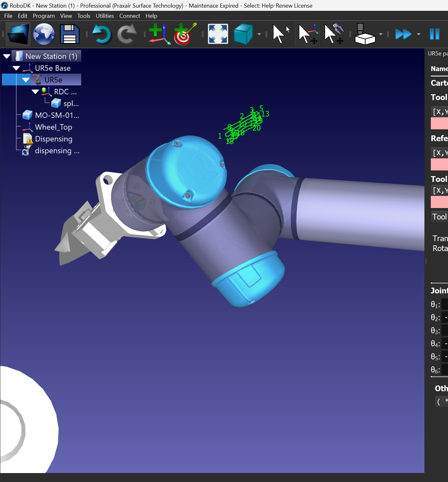The image size is (448, 482).
Task: Collapse the RDC tool tree node
Action: [35, 92]
